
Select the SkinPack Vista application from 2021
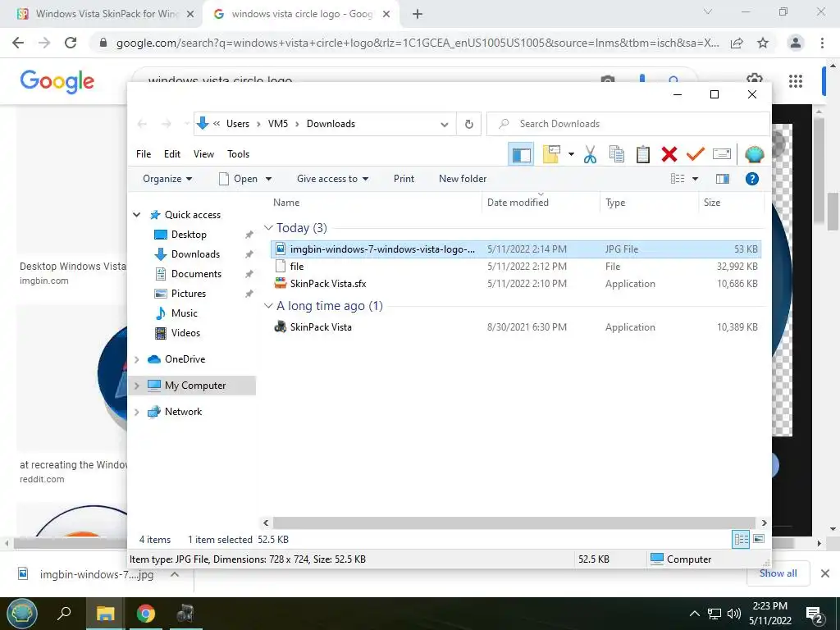517,326
